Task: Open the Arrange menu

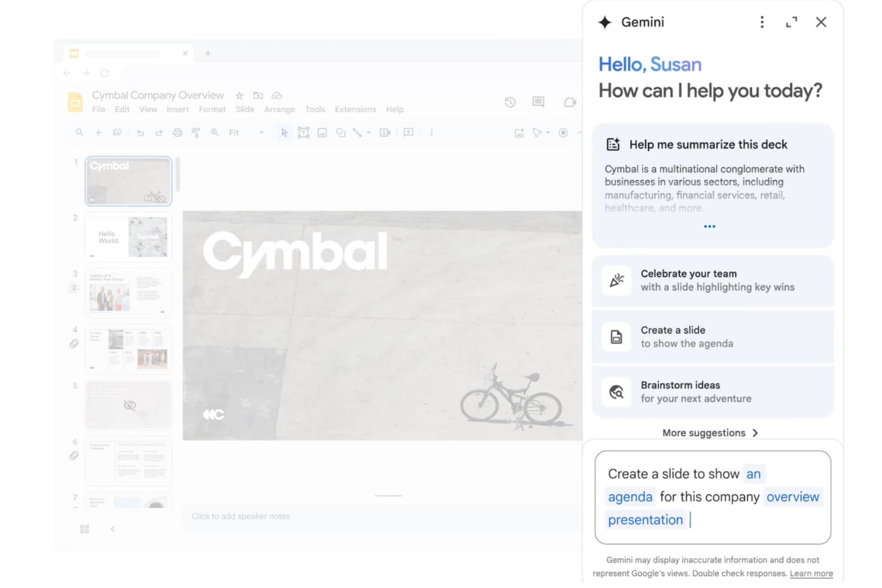Action: pos(279,109)
